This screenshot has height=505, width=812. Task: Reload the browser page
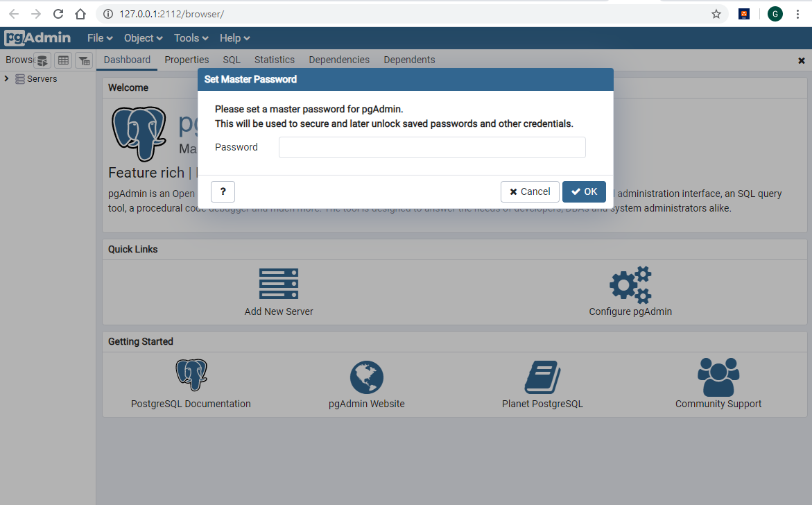point(58,14)
